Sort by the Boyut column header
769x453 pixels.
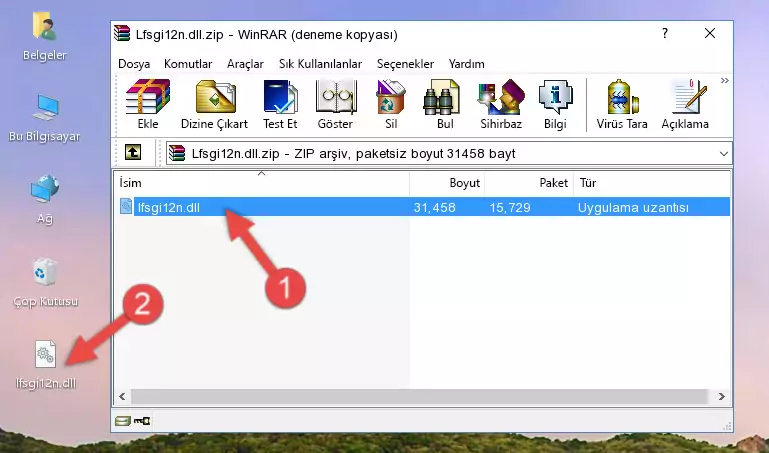[x=447, y=182]
